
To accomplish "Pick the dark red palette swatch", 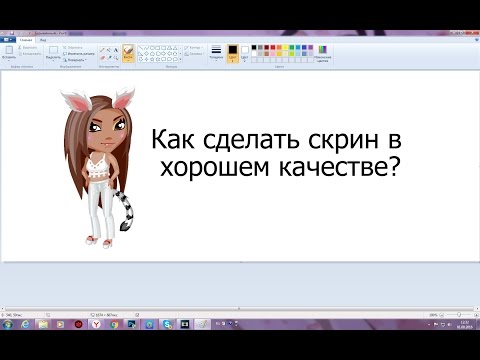I will pyautogui.click(x=267, y=48).
